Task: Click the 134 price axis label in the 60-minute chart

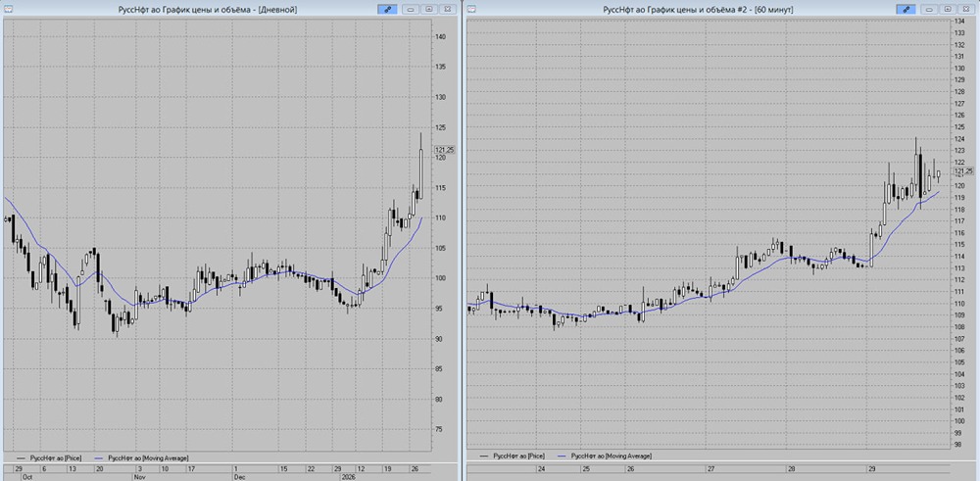Action: tap(961, 22)
